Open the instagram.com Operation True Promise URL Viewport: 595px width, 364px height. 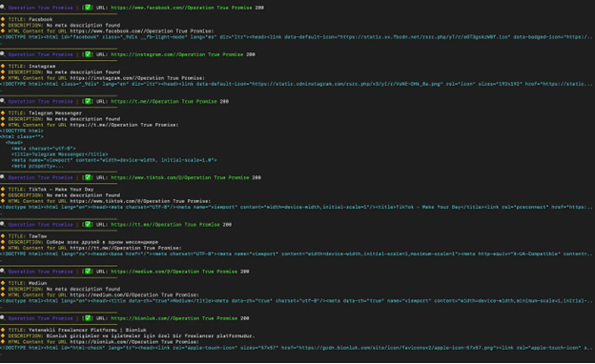coord(177,54)
